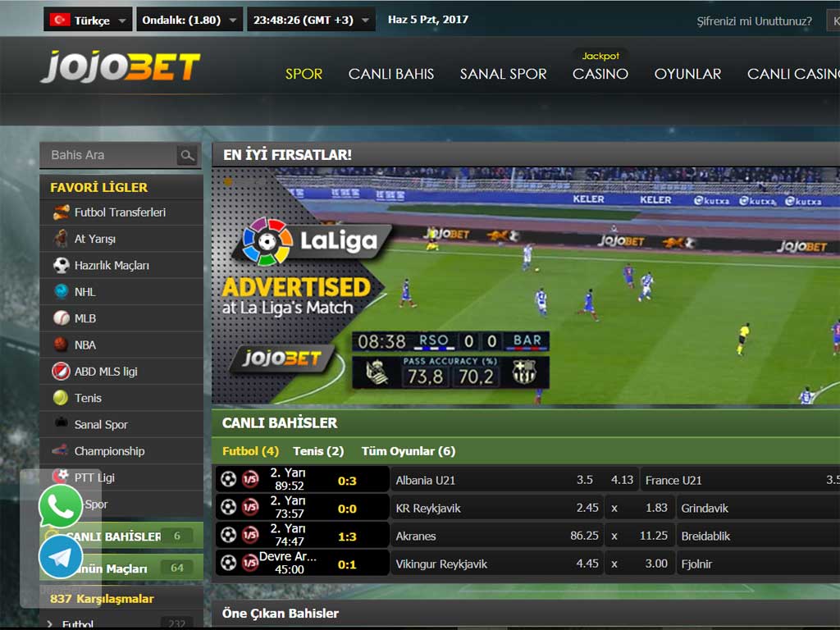Image resolution: width=840 pixels, height=630 pixels.
Task: Switch to Tüm Oyunlar (6) tab
Action: point(408,451)
